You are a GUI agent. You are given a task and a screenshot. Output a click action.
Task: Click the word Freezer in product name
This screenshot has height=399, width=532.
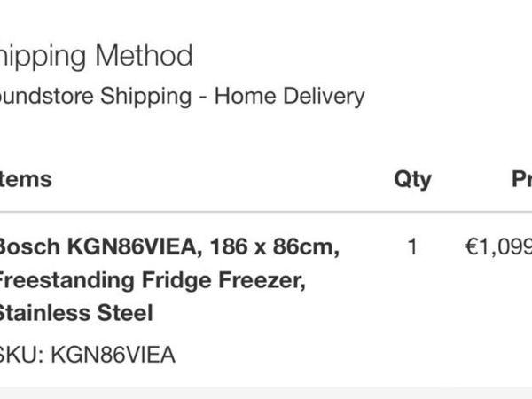pyautogui.click(x=262, y=280)
